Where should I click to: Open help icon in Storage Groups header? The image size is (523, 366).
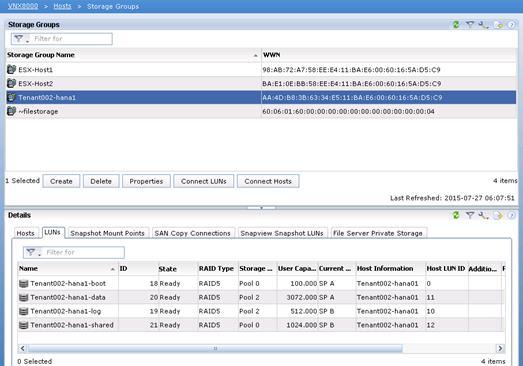click(x=511, y=25)
